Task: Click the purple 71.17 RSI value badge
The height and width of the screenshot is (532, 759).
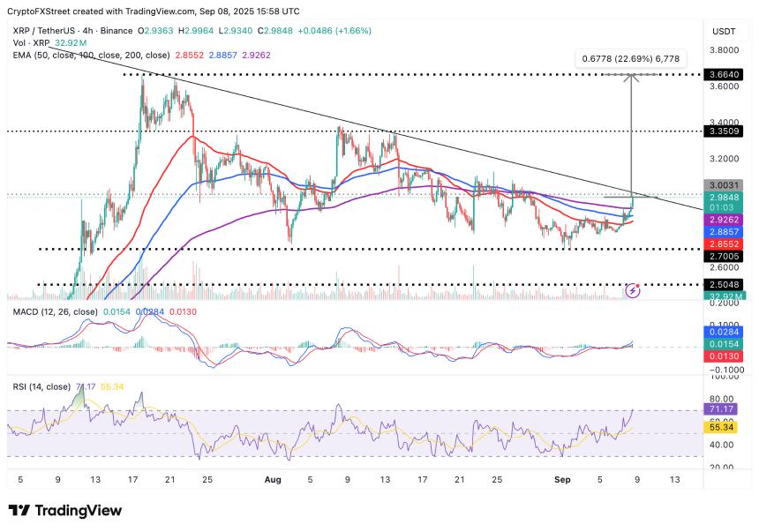Action: point(719,408)
